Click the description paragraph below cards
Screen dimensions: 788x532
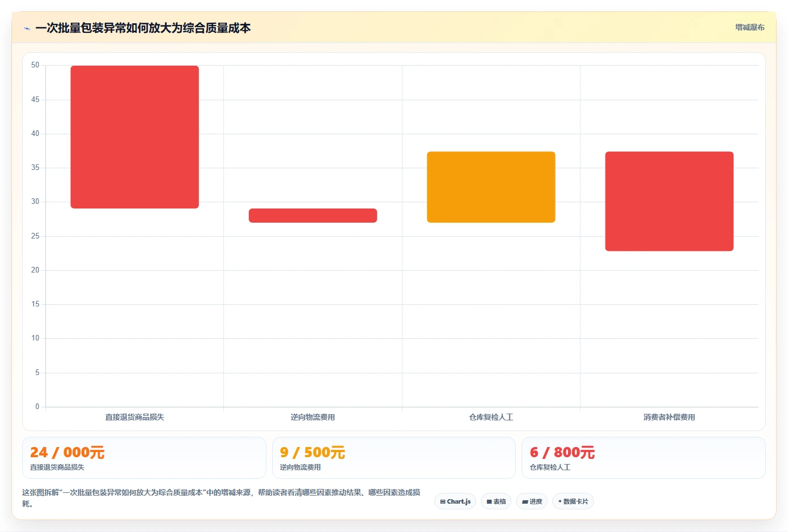pyautogui.click(x=221, y=498)
